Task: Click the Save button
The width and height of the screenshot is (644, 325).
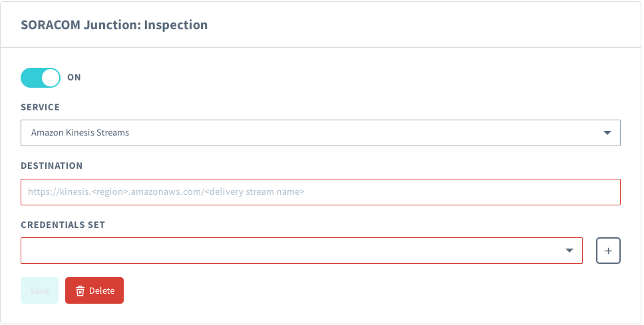Action: coord(39,290)
